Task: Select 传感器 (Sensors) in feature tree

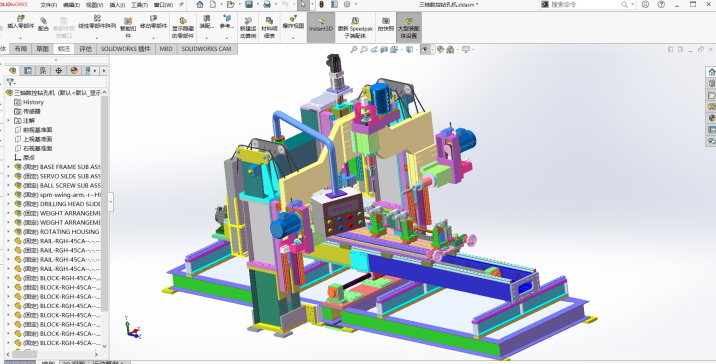Action: pyautogui.click(x=27, y=111)
